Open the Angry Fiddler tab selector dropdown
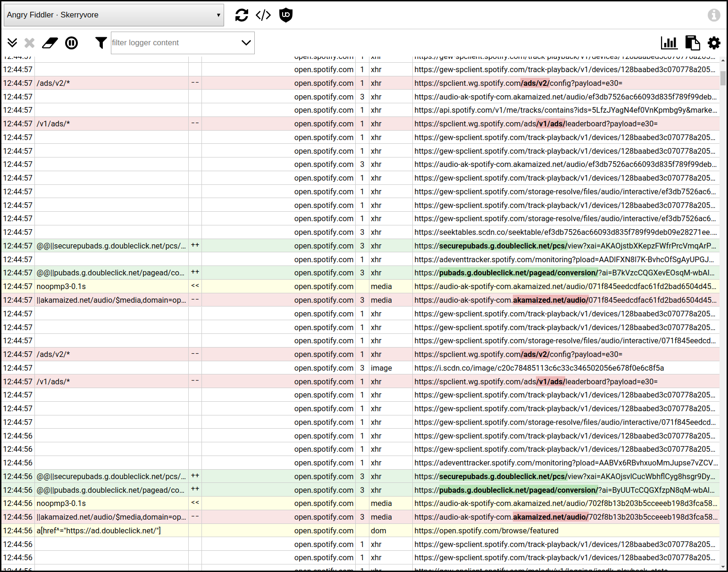Screen dimensions: 728x572 point(114,15)
